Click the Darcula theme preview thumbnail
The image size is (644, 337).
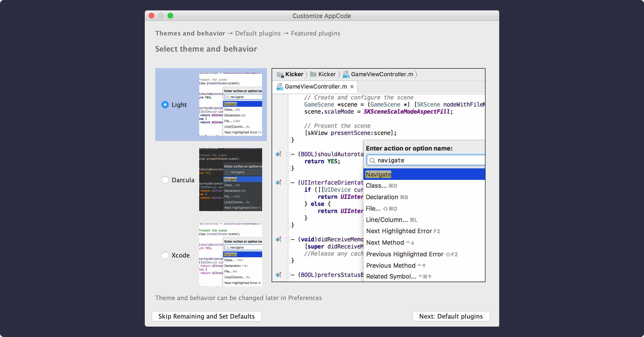pyautogui.click(x=230, y=180)
